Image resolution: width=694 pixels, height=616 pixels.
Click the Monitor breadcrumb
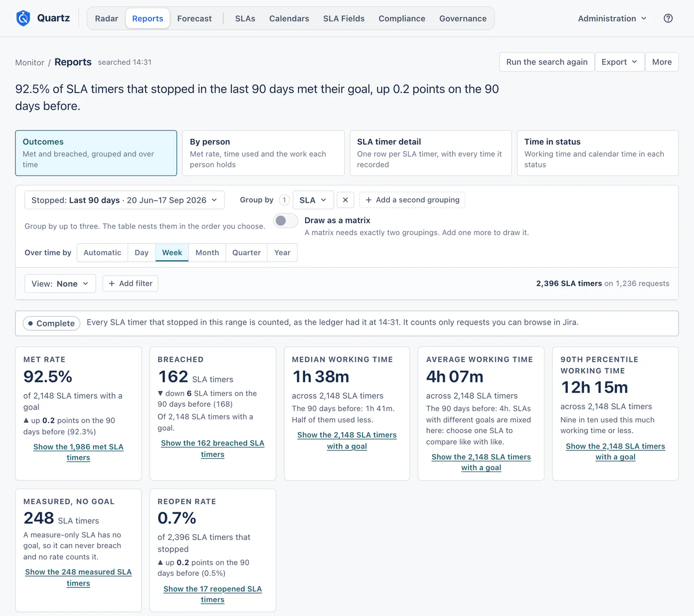coord(30,62)
